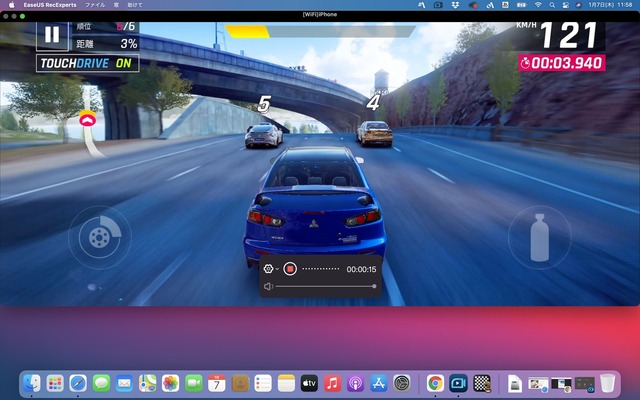The height and width of the screenshot is (400, 640).
Task: Open Mail from the Dock
Action: pyautogui.click(x=124, y=383)
